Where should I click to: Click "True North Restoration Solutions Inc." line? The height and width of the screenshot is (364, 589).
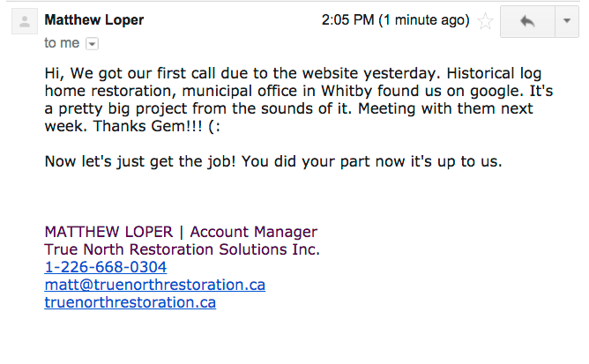(183, 249)
